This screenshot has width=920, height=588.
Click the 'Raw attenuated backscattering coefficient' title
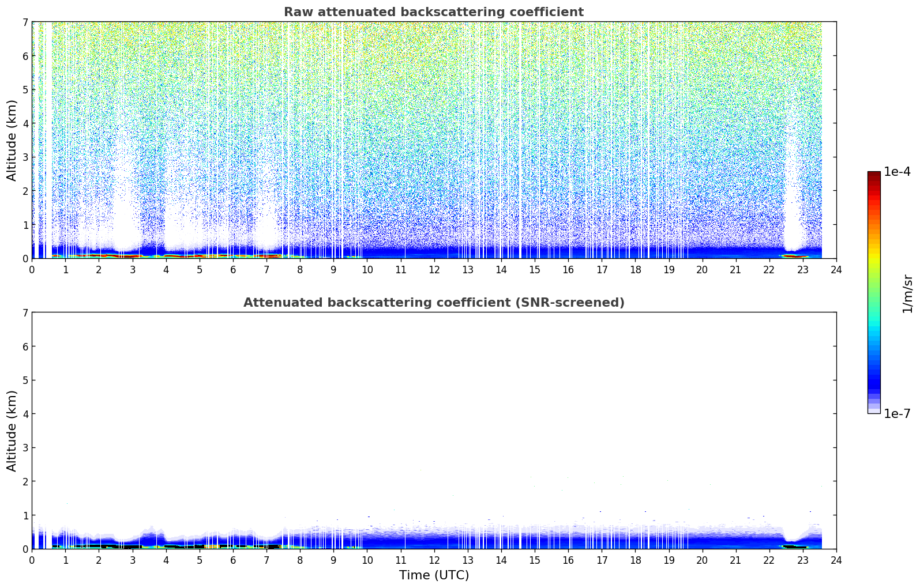pos(433,12)
